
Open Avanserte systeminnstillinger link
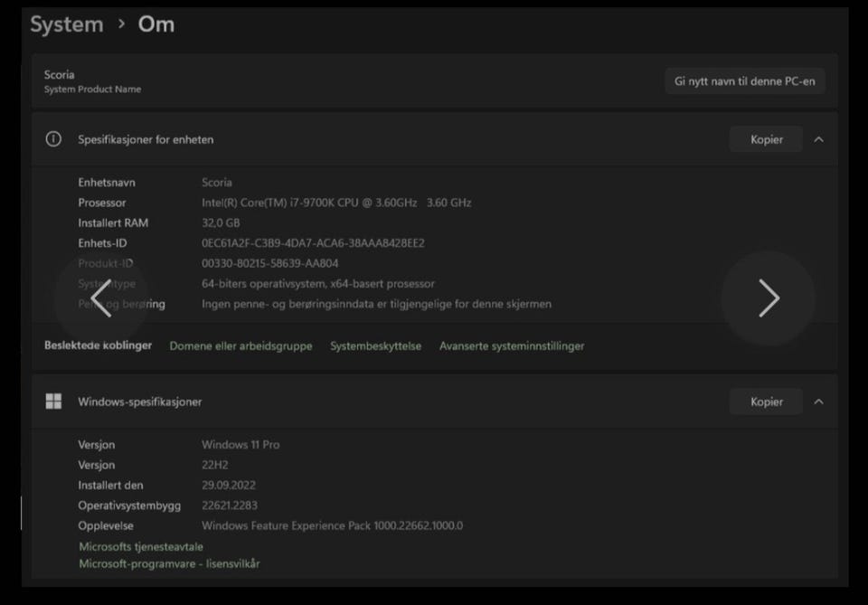point(512,346)
